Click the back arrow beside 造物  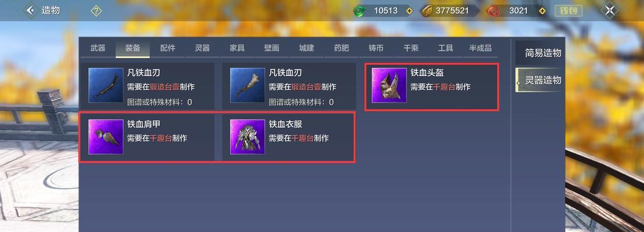(x=30, y=10)
